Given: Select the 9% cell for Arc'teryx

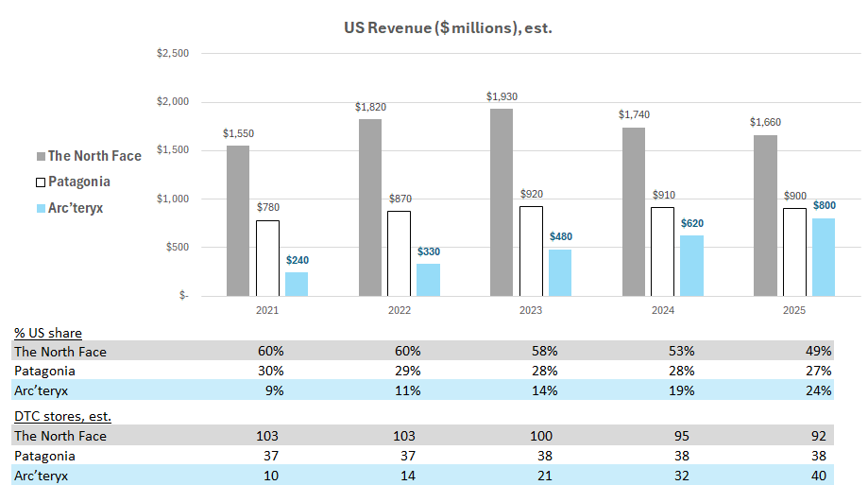Looking at the screenshot, I should (x=275, y=390).
